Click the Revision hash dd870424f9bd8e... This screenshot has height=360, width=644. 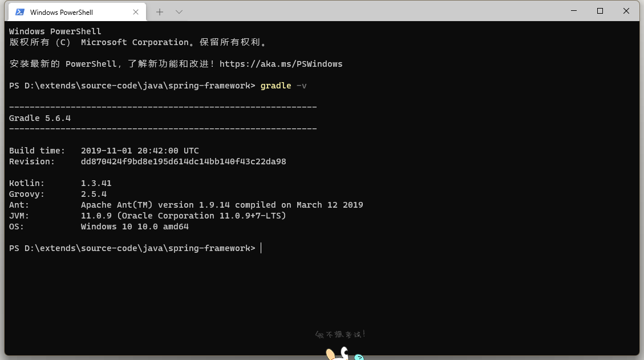[x=183, y=161]
